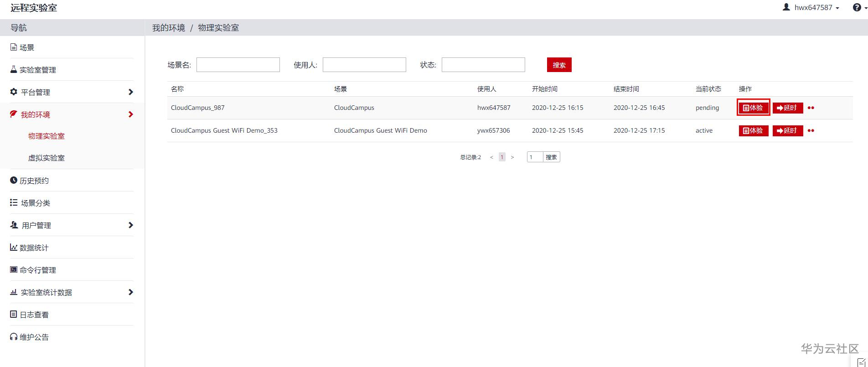
Task: Select 虚拟实验室 submenu item
Action: 46,158
